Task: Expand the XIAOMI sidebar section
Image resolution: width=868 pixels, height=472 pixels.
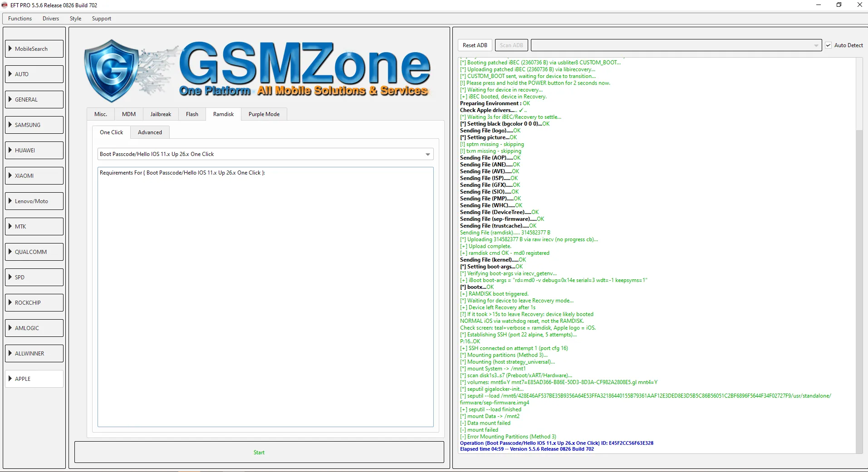Action: point(34,176)
